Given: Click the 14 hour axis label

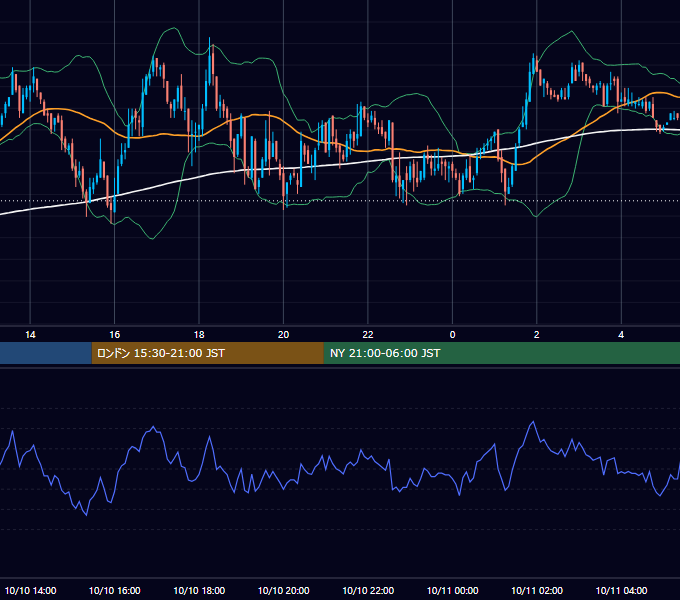Looking at the screenshot, I should (x=30, y=335).
